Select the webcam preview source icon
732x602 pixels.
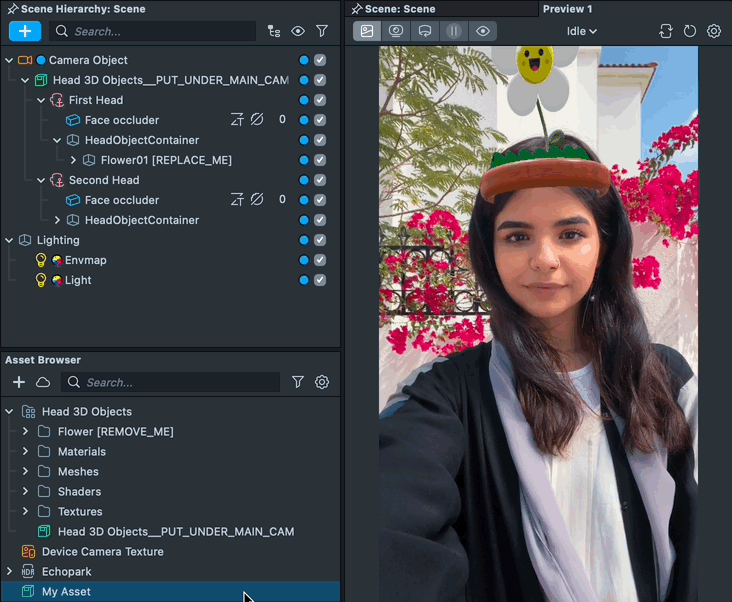(396, 31)
